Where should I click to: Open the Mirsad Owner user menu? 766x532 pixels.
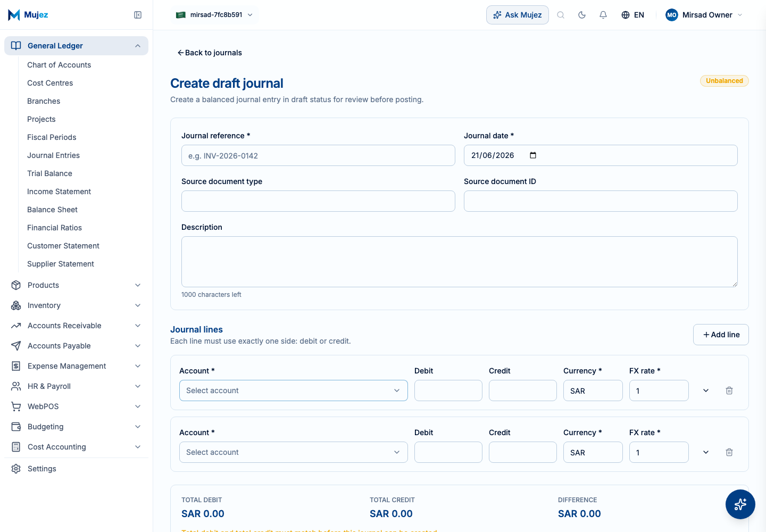[x=704, y=15]
